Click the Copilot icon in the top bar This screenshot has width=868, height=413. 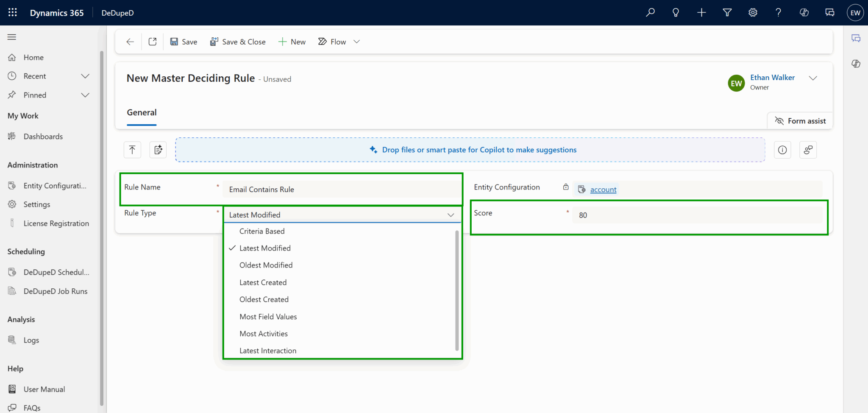804,12
